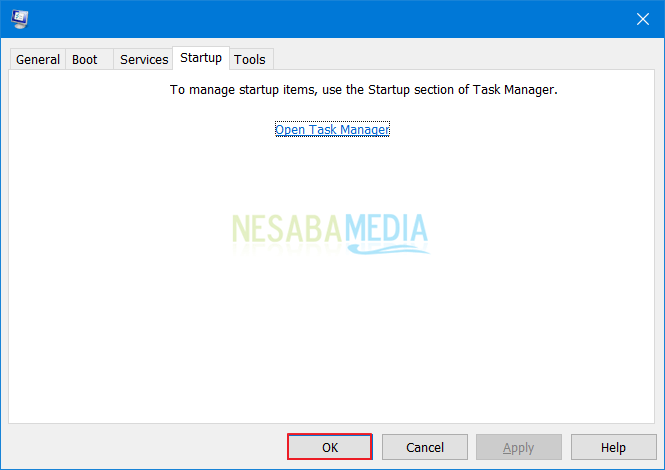Image resolution: width=665 pixels, height=470 pixels.
Task: Click the blank white Startup panel area
Action: click(331, 339)
